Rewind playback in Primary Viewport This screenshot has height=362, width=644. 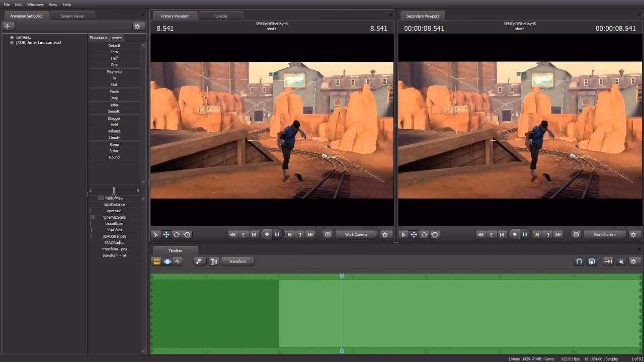232,234
